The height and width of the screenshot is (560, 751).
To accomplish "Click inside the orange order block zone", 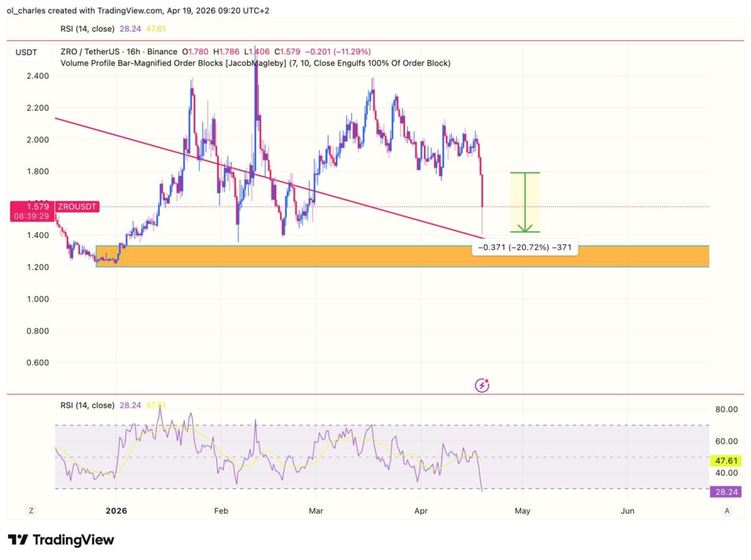I will [x=367, y=256].
